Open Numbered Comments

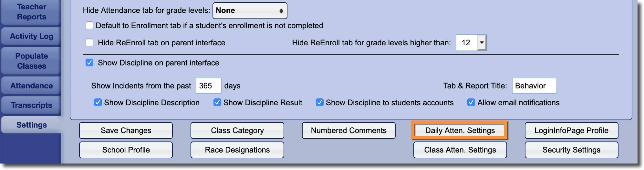349,130
